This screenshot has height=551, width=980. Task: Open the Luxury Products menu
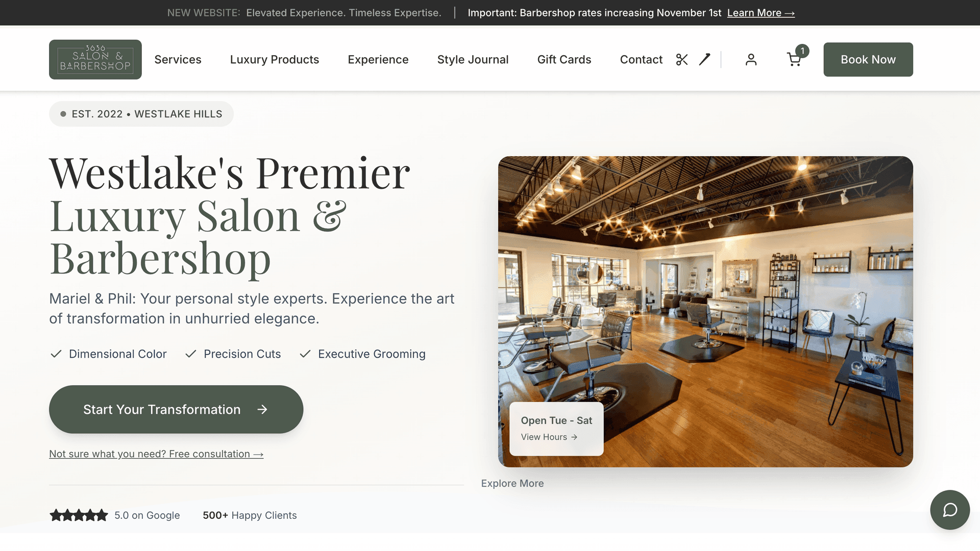click(275, 60)
